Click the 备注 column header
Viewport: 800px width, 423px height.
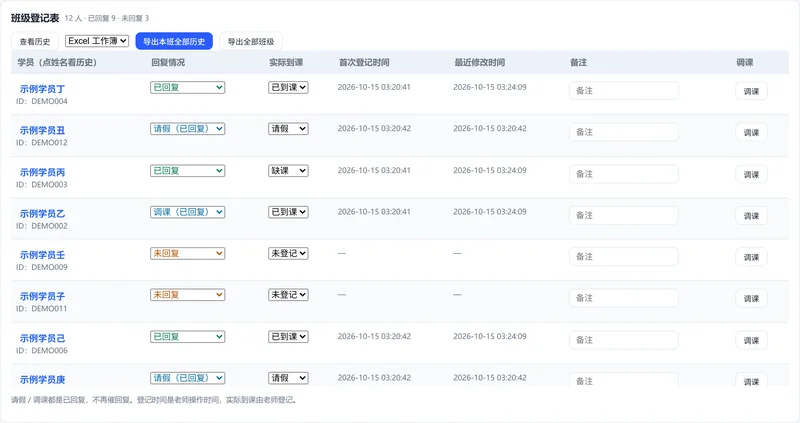point(579,62)
